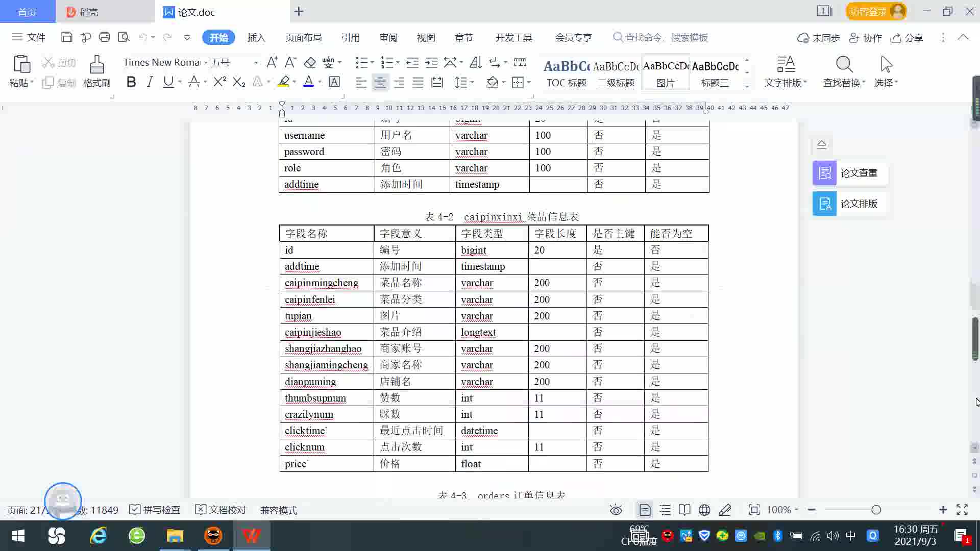Viewport: 980px width, 551px height.
Task: Open the 文件 menu
Action: click(29, 37)
